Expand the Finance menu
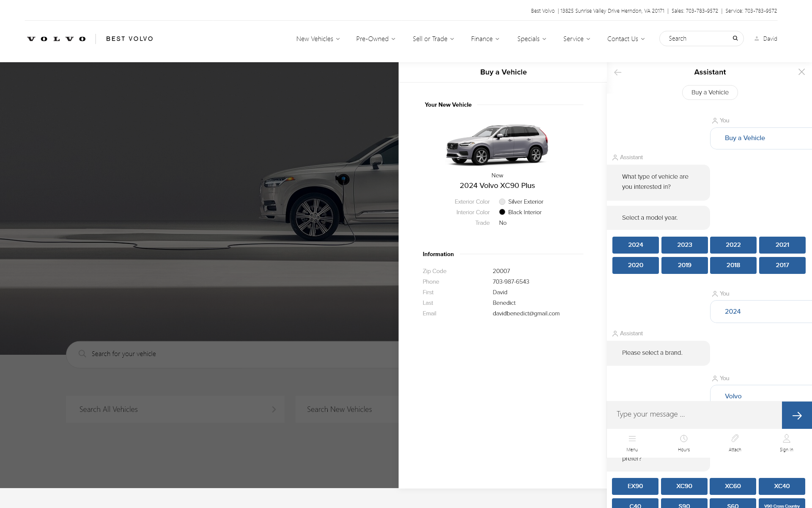 tap(485, 39)
